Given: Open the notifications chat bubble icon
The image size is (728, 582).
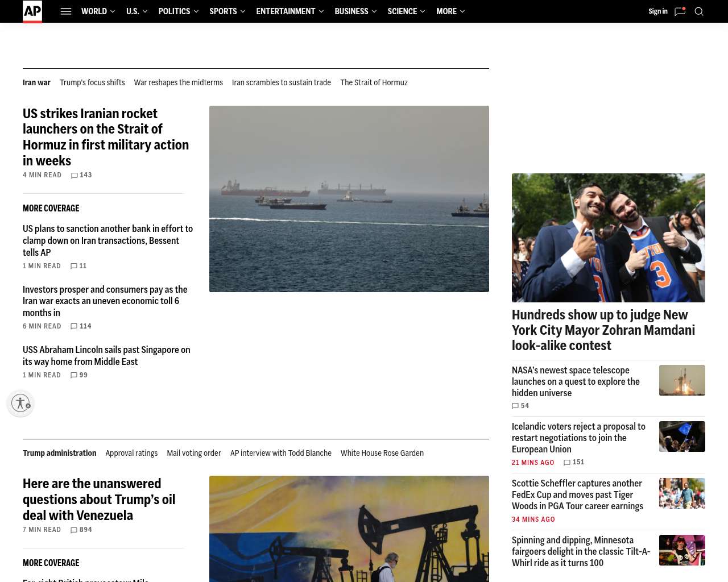Looking at the screenshot, I should [x=680, y=11].
